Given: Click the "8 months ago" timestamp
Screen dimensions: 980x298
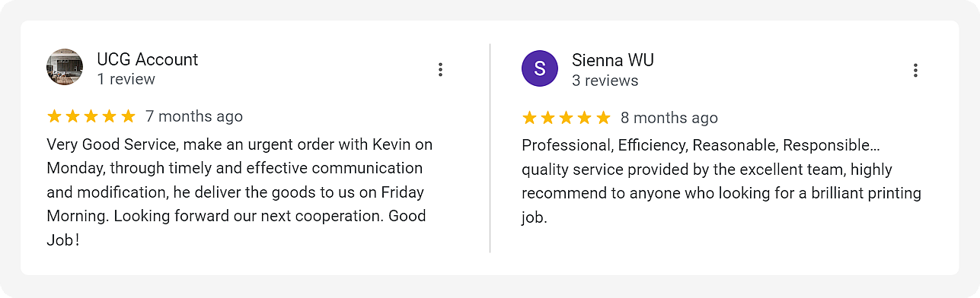Looking at the screenshot, I should 669,117.
